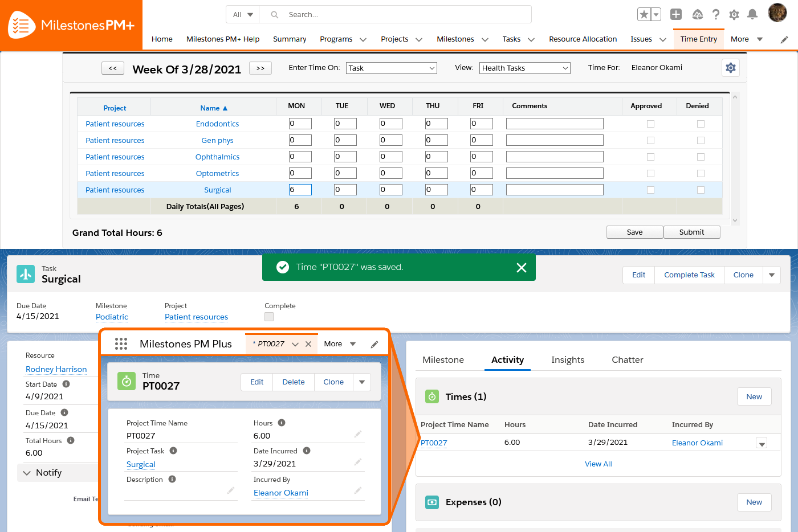Click the Monday hours field for Surgical
The image size is (798, 532).
300,189
